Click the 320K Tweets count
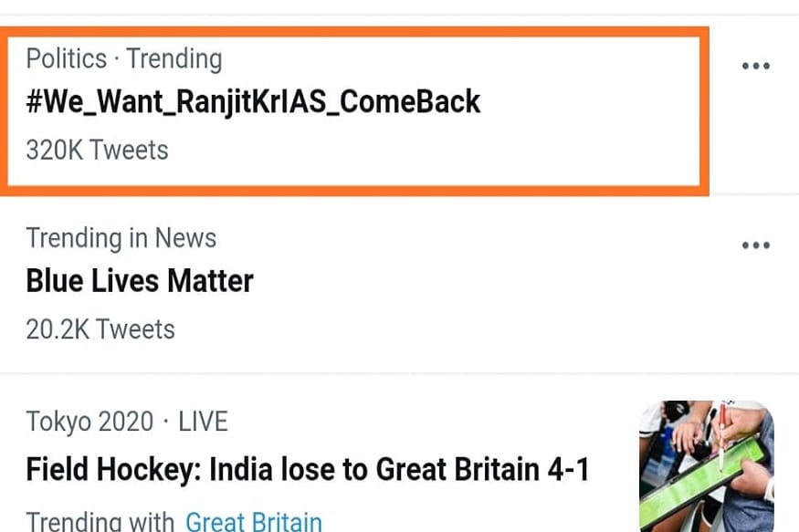799x532 pixels. point(97,150)
